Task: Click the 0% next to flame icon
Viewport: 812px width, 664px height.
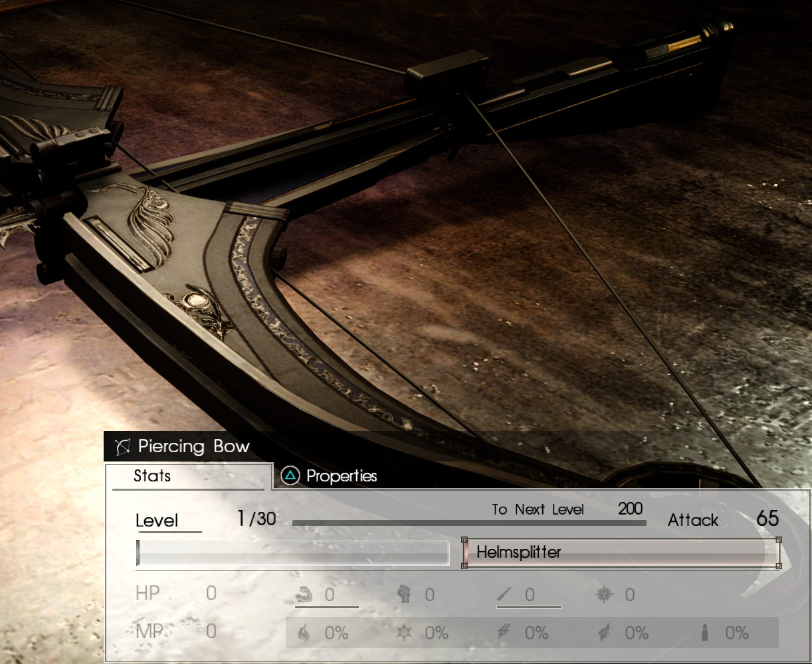Action: [x=336, y=633]
